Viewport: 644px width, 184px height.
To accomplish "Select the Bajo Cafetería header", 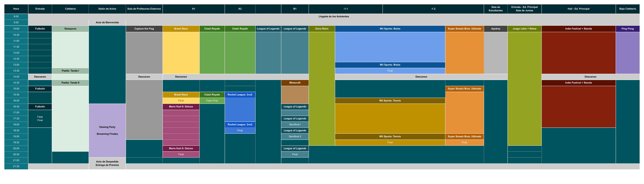I will (628, 9).
